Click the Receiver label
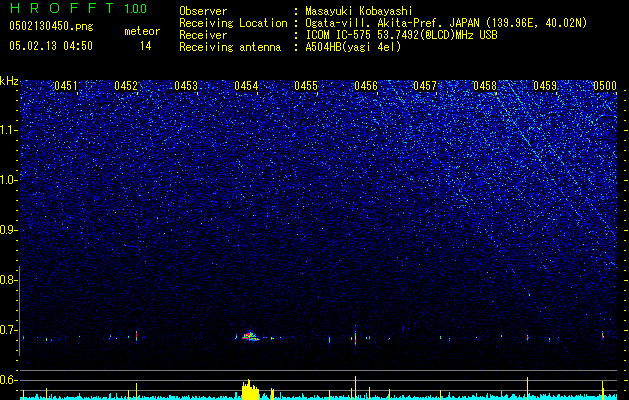Screen dimensions: 629x400 tap(203, 35)
